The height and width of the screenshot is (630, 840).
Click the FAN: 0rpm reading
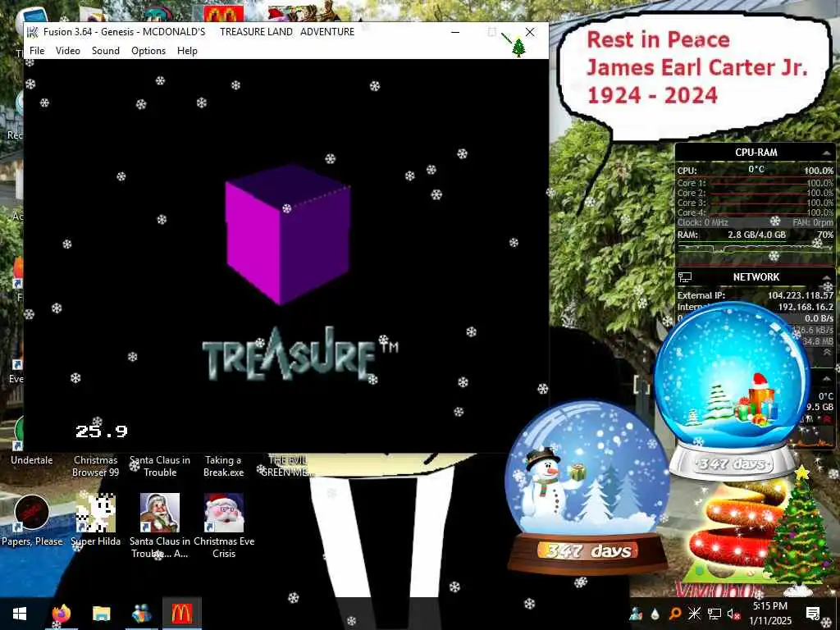coord(813,222)
